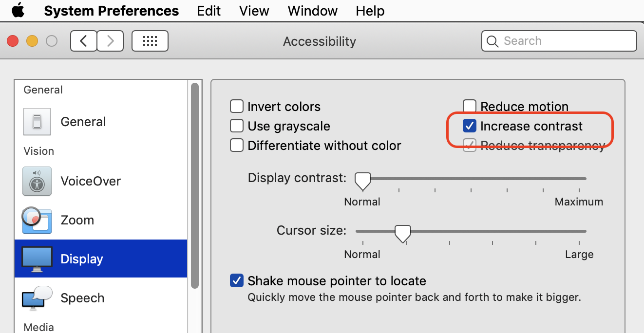This screenshot has width=644, height=333.
Task: Open the Apple menu
Action: 18,11
